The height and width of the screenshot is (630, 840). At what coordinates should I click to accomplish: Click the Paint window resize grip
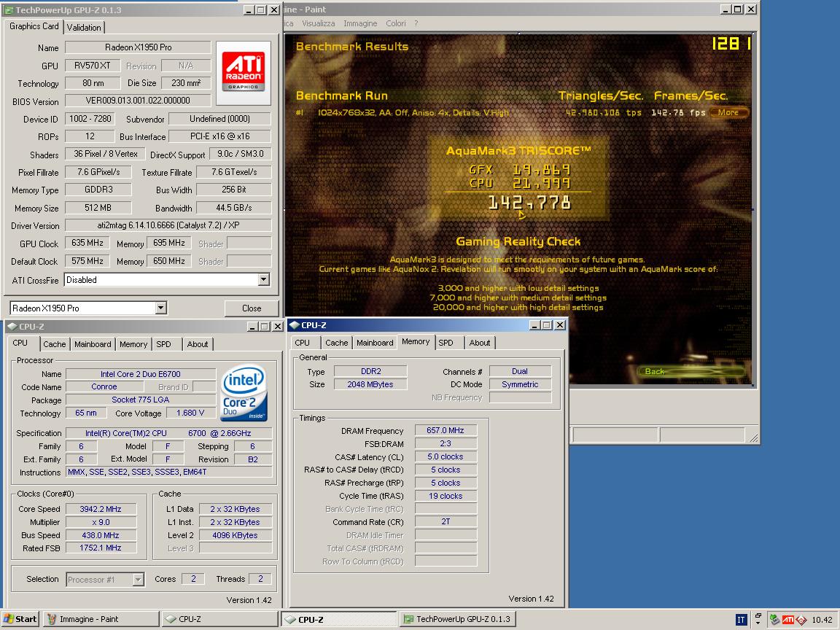[x=753, y=437]
